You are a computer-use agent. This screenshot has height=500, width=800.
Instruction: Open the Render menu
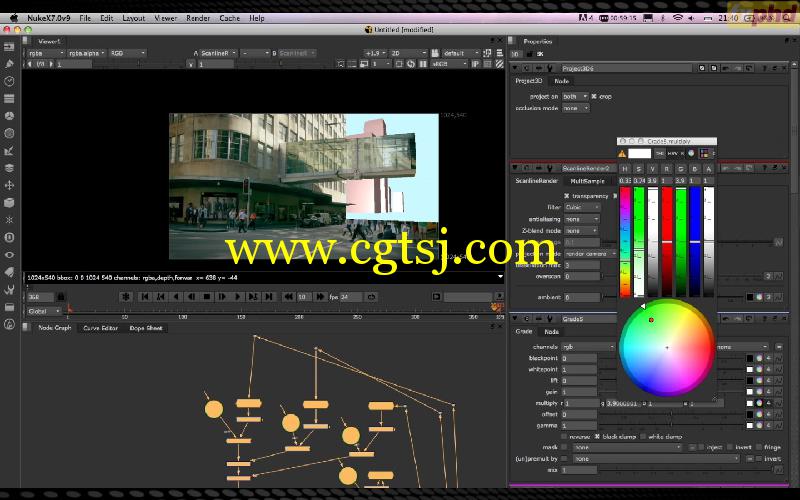pos(198,18)
